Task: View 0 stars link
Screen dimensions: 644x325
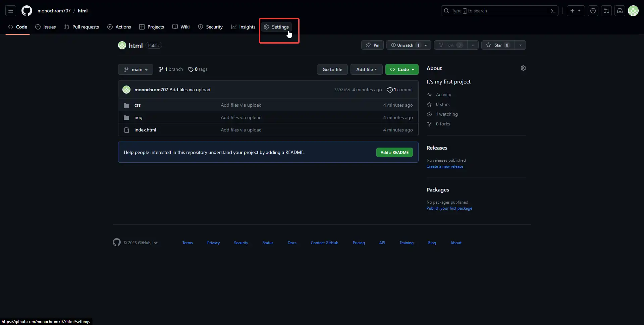Action: [438, 104]
